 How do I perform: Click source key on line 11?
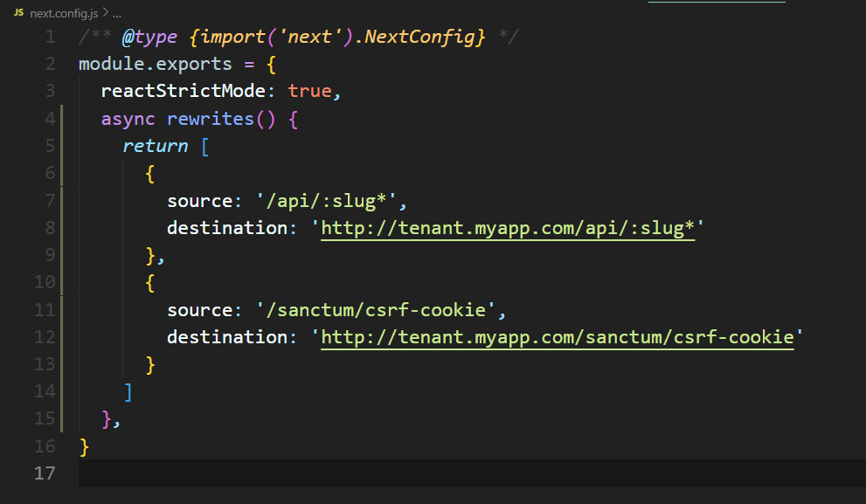(200, 310)
